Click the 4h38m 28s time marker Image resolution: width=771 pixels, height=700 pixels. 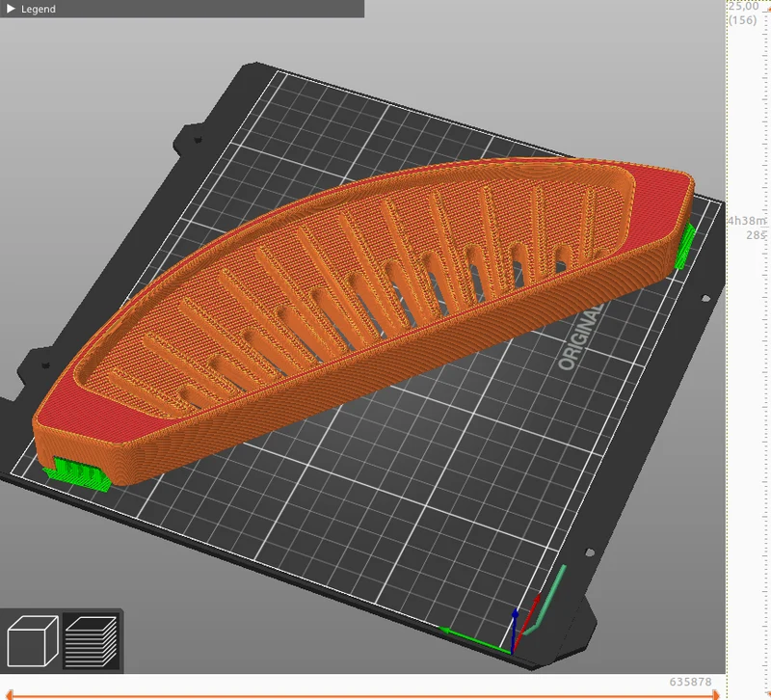[748, 228]
